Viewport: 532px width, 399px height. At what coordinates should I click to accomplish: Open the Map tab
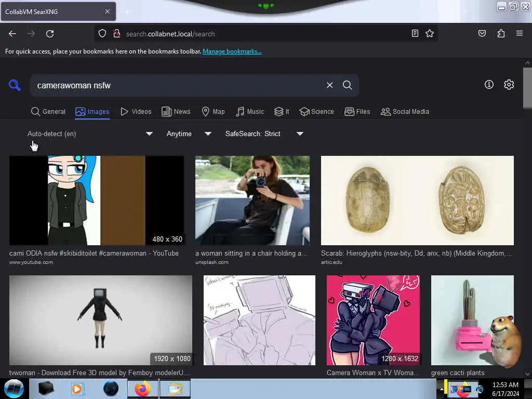[213, 112]
